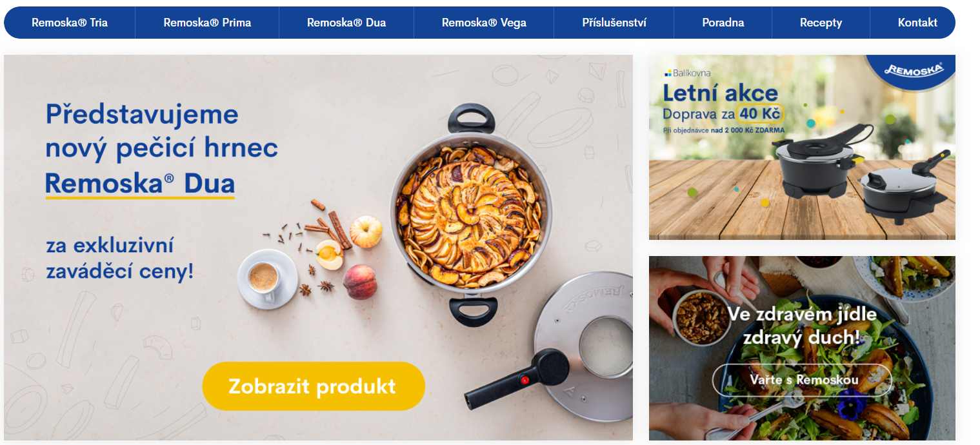Open the Remoska® Tria menu item

click(x=70, y=23)
